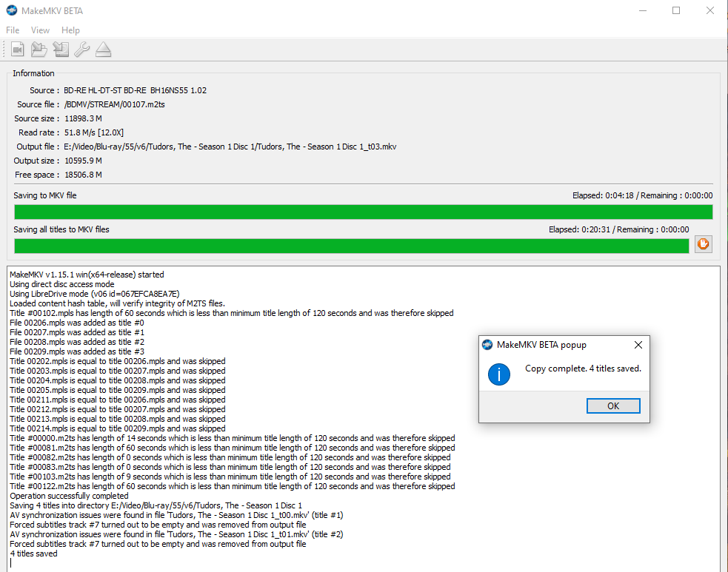The image size is (728, 572).
Task: Click the orange stop hand icon
Action: point(704,244)
